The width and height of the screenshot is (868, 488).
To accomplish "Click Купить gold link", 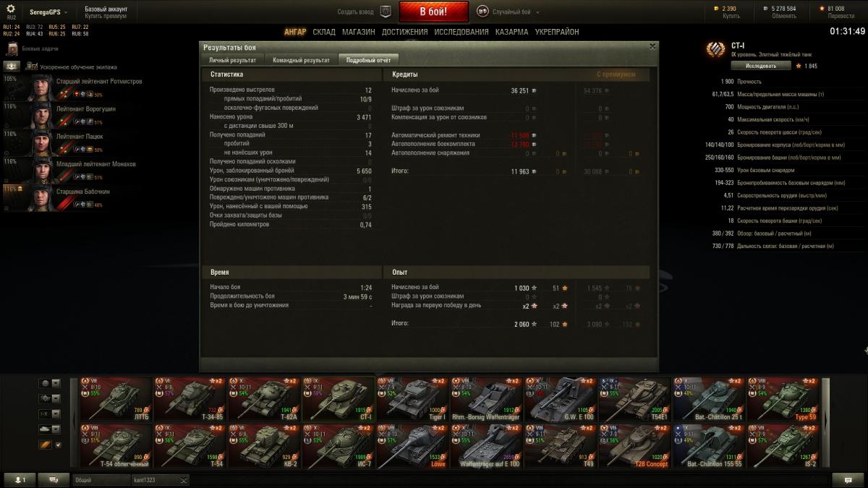I will coord(731,17).
